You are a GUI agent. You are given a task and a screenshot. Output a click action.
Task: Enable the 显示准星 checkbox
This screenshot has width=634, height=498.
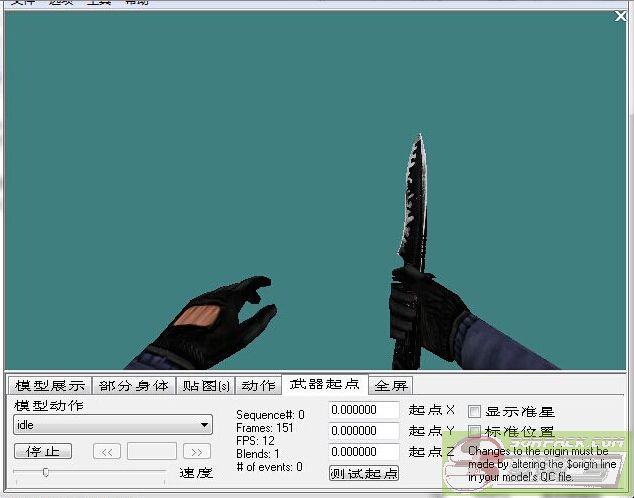pos(474,411)
